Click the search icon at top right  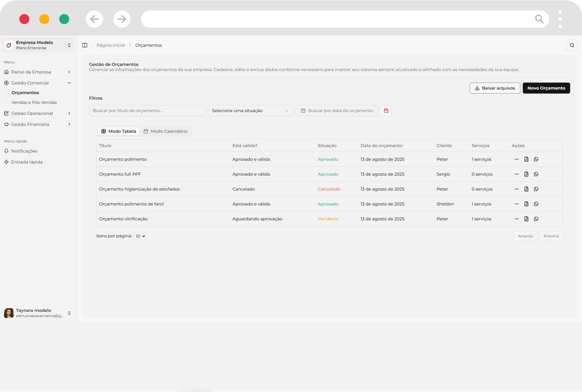click(572, 45)
